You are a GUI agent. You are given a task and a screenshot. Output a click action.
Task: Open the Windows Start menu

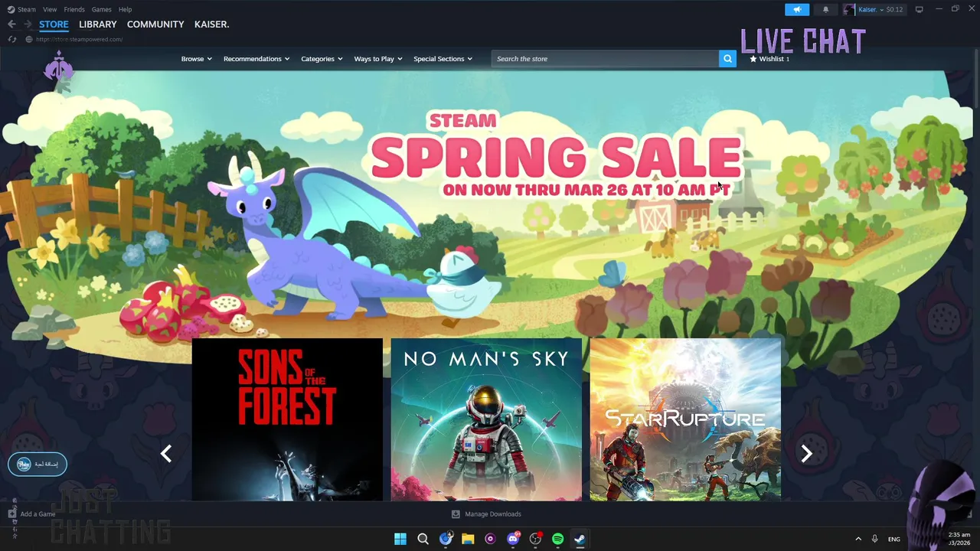(400, 539)
